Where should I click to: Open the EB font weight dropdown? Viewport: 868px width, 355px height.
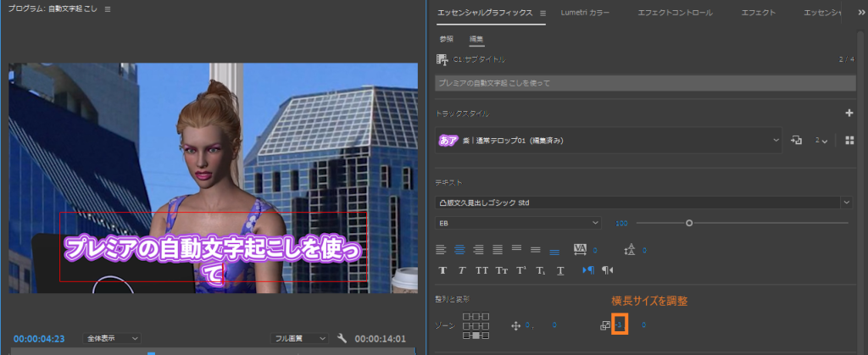tap(518, 223)
